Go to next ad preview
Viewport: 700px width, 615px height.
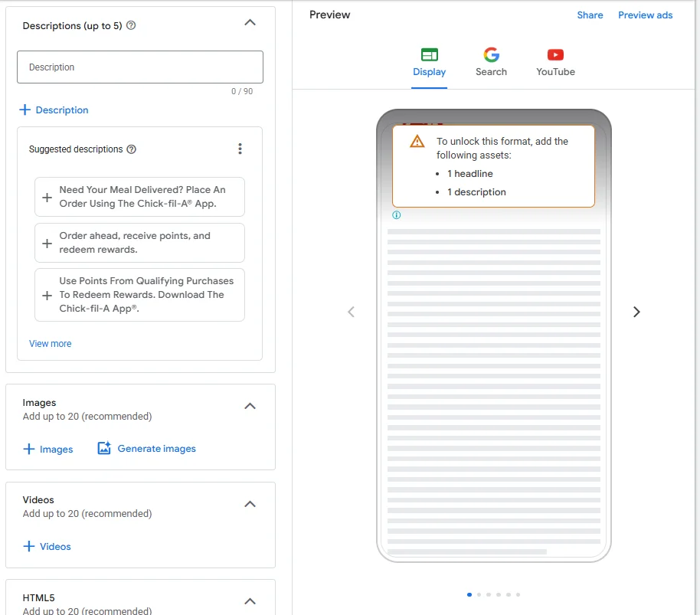coord(636,312)
